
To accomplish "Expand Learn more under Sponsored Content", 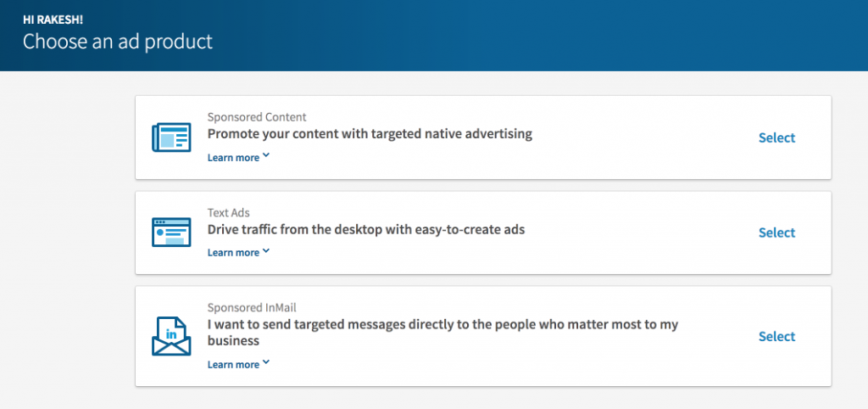I will point(238,157).
